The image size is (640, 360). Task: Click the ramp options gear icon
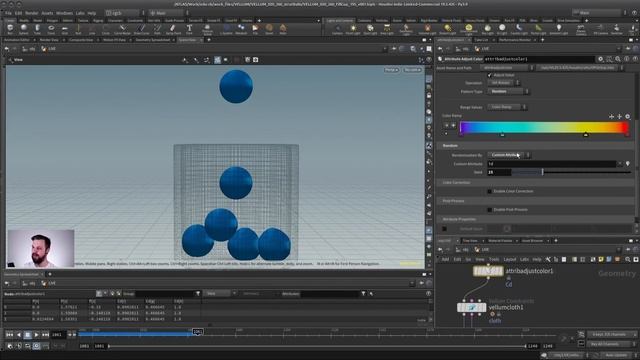pos(628,117)
